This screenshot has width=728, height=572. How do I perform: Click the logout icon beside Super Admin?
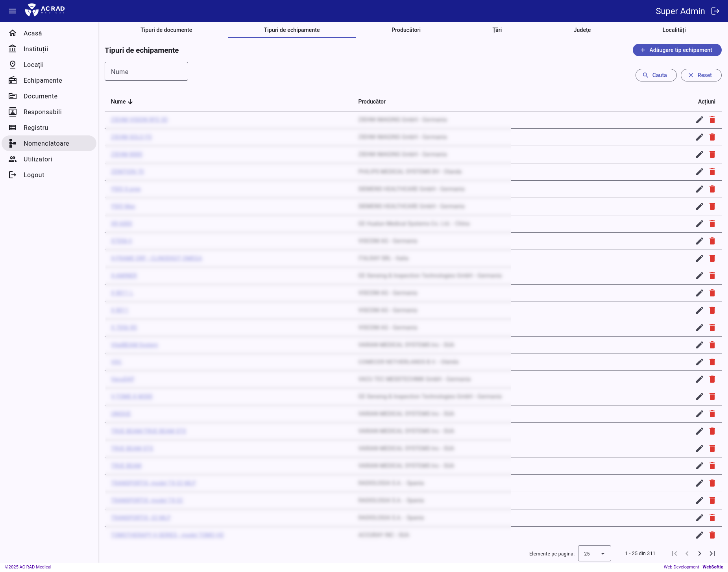pyautogui.click(x=715, y=11)
